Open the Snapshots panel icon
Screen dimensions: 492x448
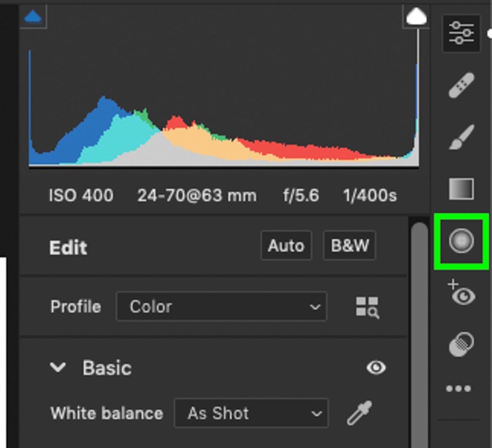pos(461,345)
